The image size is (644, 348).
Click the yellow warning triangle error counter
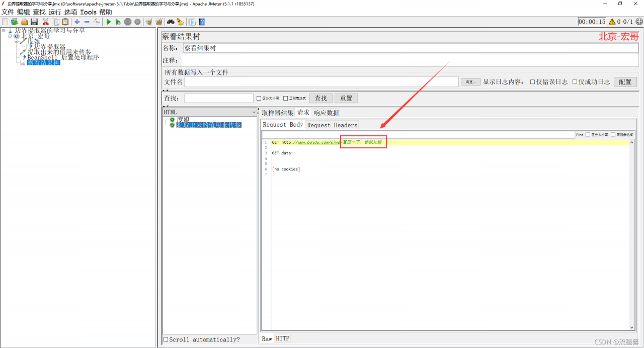point(612,22)
